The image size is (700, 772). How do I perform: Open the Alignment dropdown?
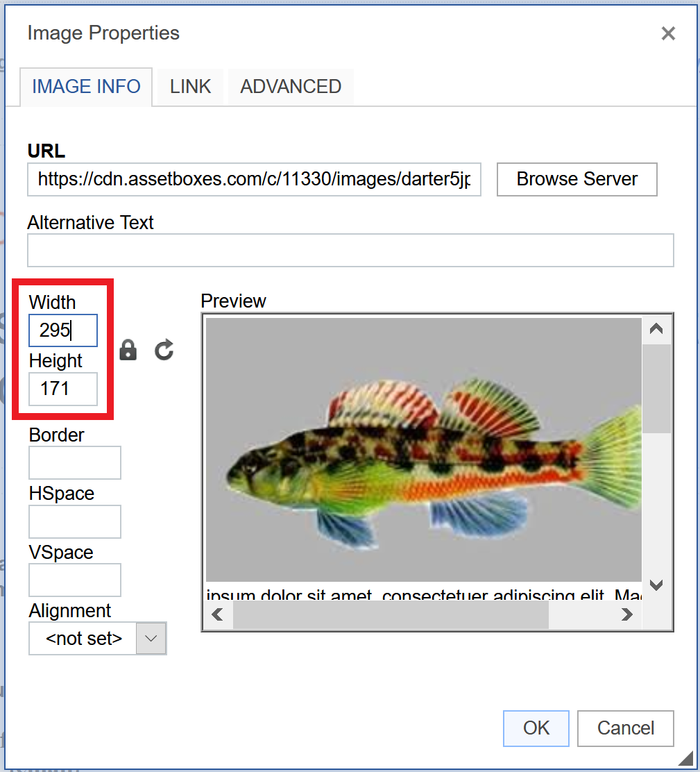click(98, 639)
